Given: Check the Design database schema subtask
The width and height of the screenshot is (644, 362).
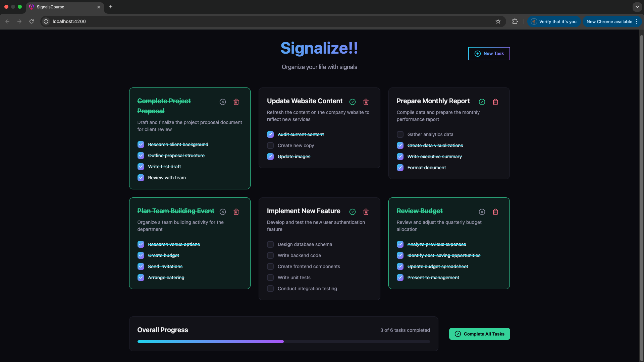Looking at the screenshot, I should (270, 244).
